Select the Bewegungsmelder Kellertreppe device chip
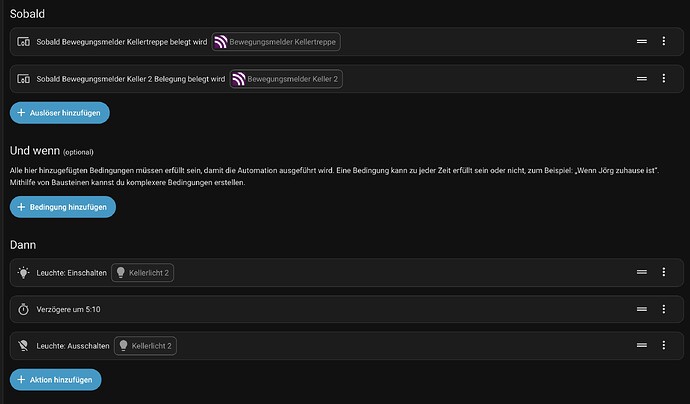 (276, 42)
